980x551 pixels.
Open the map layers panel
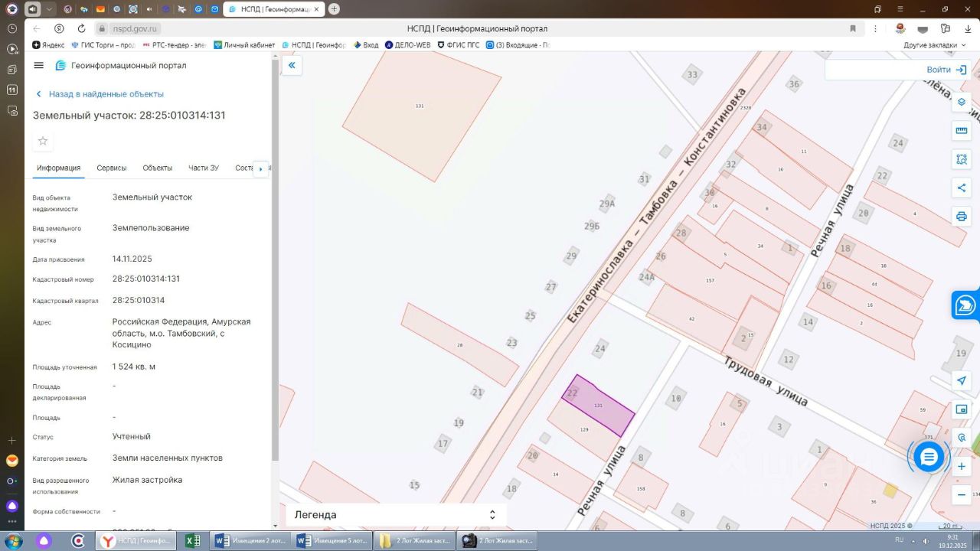[962, 102]
